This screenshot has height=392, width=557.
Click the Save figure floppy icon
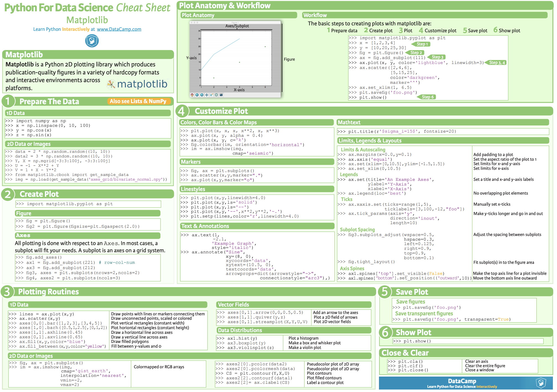tap(221, 95)
